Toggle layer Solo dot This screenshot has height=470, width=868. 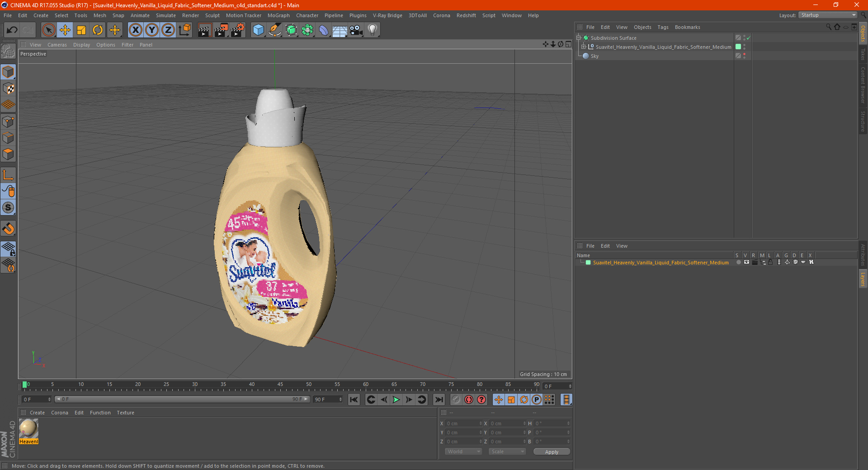click(738, 262)
